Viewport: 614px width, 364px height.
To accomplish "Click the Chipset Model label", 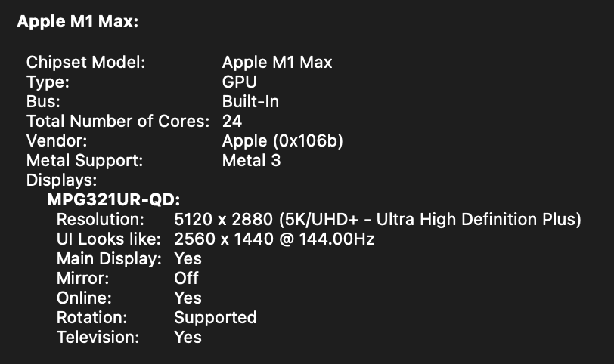I will pos(85,63).
